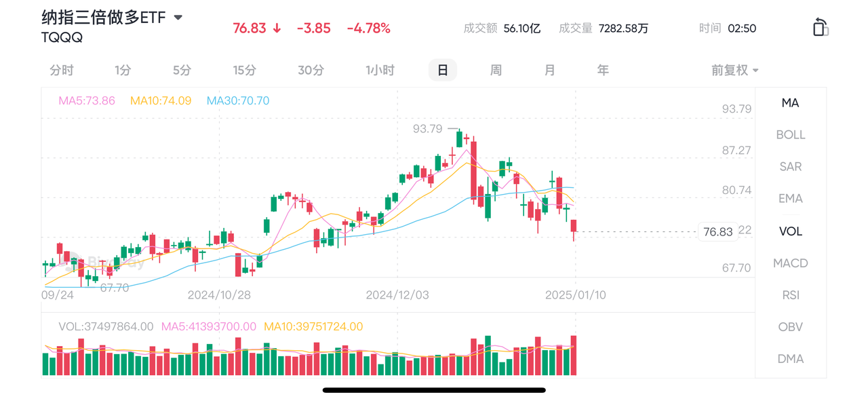This screenshot has height=401, width=868.
Task: Select the MACD sub-chart indicator
Action: click(791, 263)
